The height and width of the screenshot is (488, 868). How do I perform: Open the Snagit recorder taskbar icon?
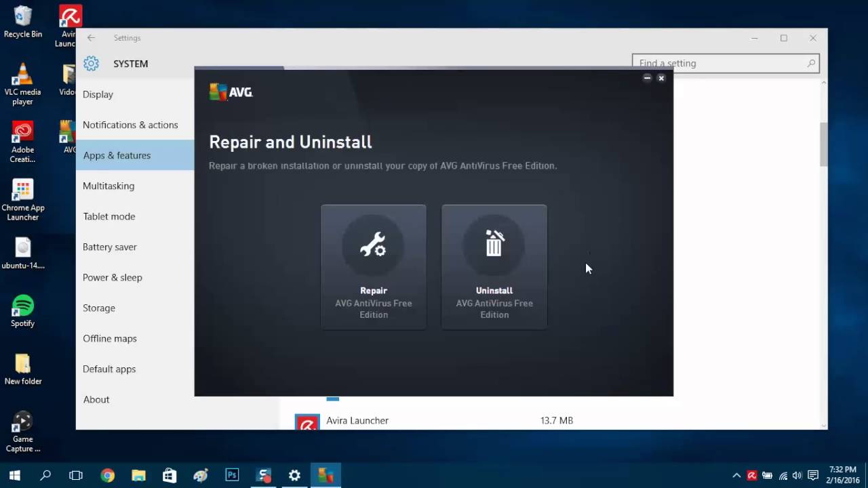pyautogui.click(x=264, y=475)
